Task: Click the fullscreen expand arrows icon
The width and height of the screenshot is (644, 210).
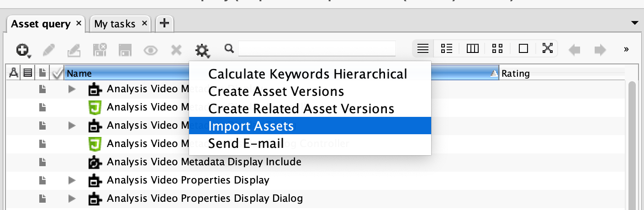Action: pyautogui.click(x=548, y=48)
